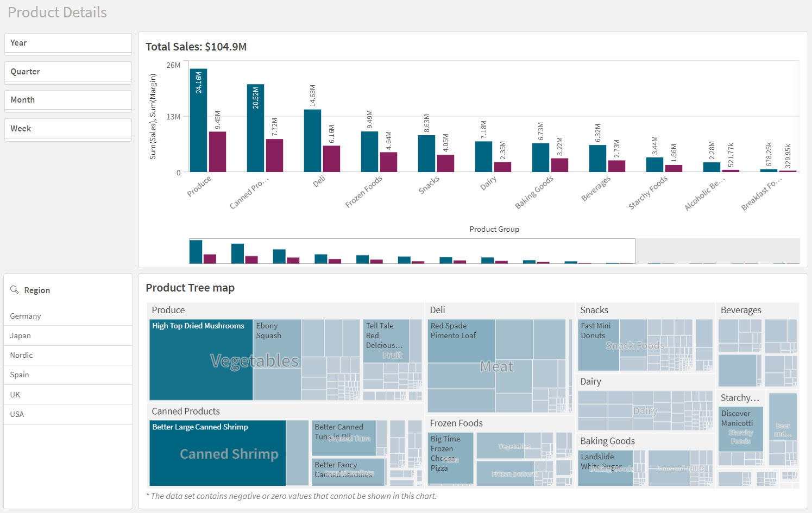Viewport: 812px width, 513px height.
Task: Expand the Week filter pane
Action: [x=67, y=128]
